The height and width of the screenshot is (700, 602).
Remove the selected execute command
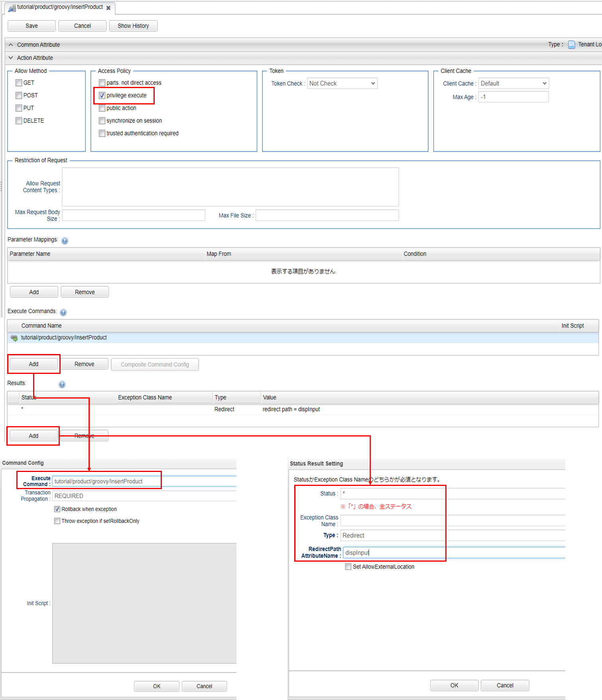tap(84, 364)
